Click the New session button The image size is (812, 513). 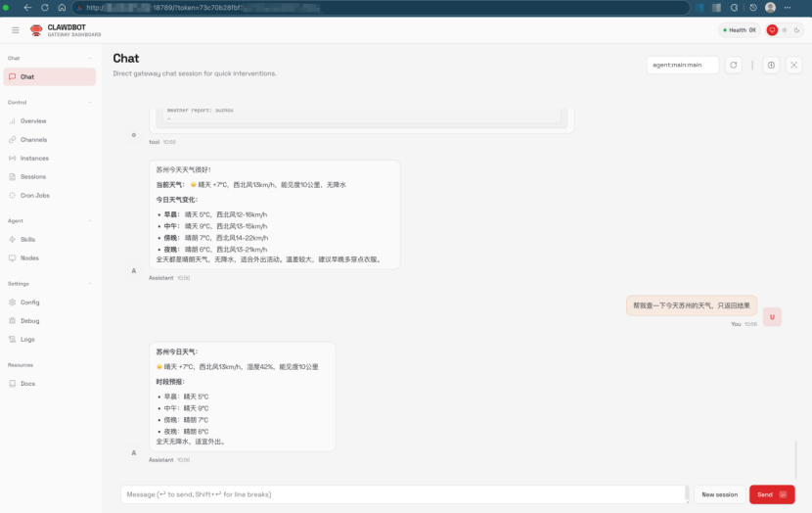click(x=719, y=494)
